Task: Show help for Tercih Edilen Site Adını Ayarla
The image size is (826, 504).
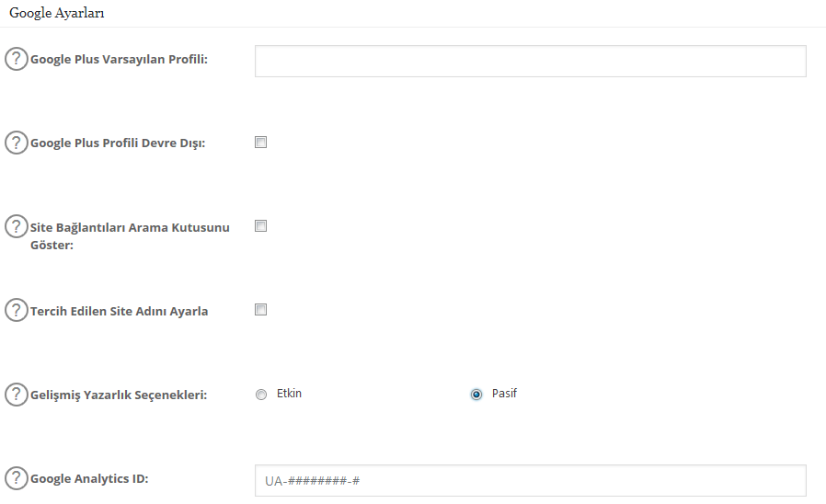Action: (x=17, y=310)
